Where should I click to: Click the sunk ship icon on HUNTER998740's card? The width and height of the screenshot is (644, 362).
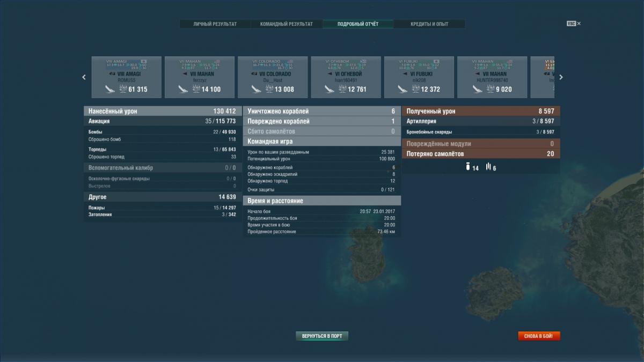tap(478, 89)
